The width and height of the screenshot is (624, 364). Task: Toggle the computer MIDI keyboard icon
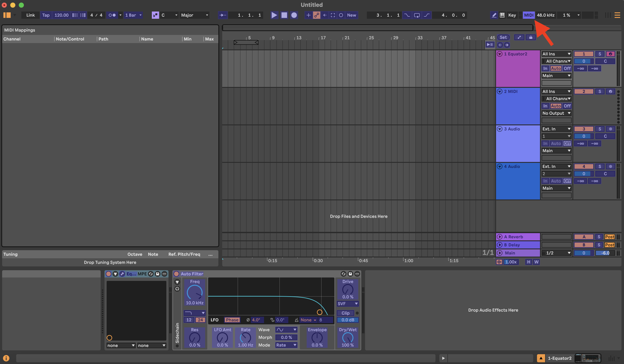502,15
